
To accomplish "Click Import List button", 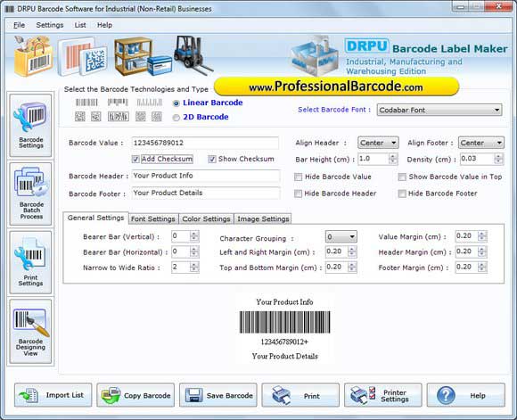I will click(53, 395).
